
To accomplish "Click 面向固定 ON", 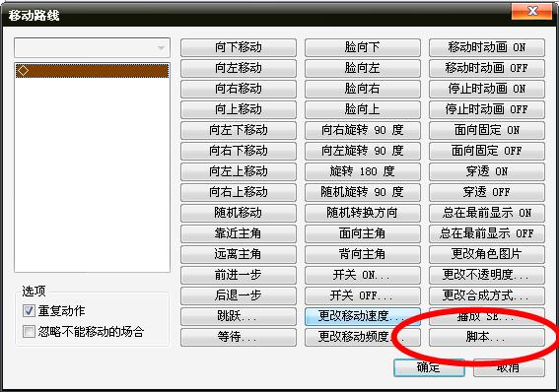I will coord(487,130).
